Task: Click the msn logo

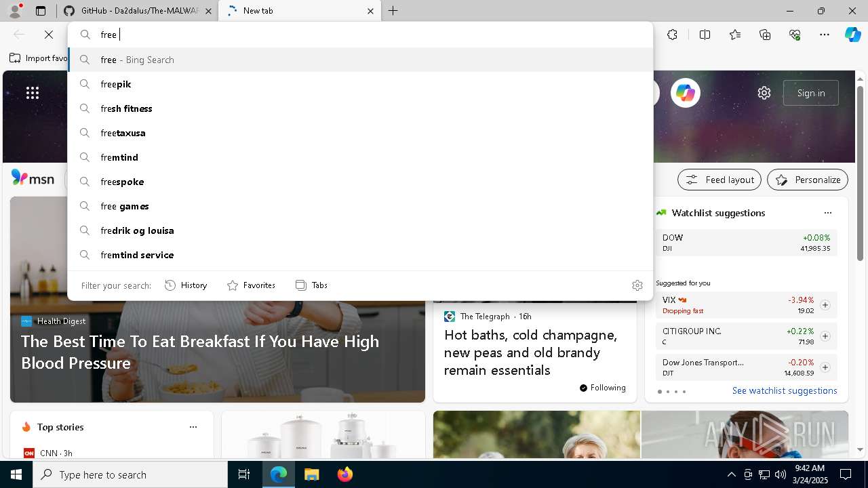Action: (33, 178)
